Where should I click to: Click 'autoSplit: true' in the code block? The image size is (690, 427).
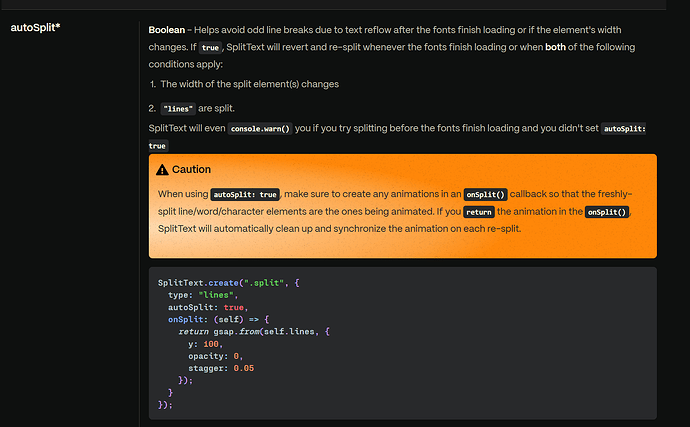coord(208,307)
